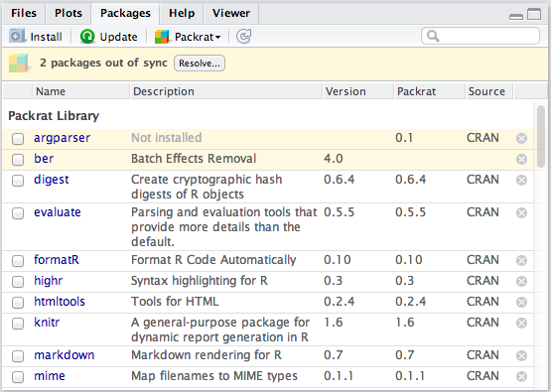Click the package list vertical scrollbar
The height and width of the screenshot is (392, 551).
(541, 137)
